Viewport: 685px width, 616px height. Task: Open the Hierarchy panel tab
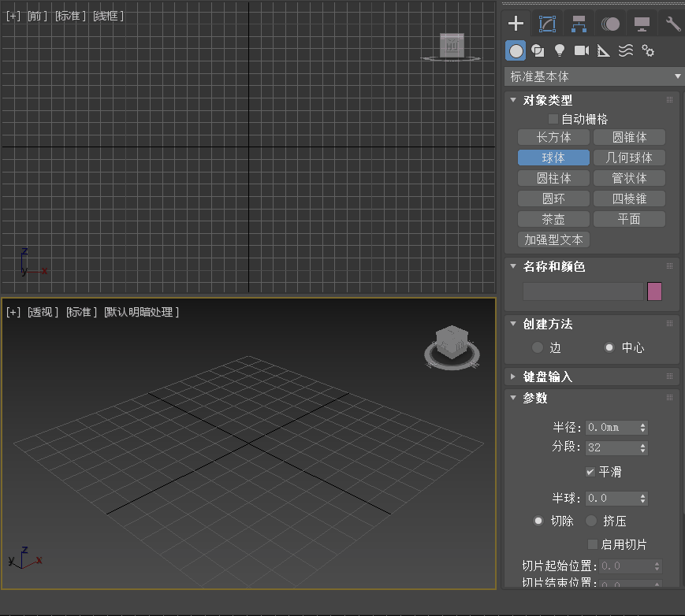(x=579, y=24)
